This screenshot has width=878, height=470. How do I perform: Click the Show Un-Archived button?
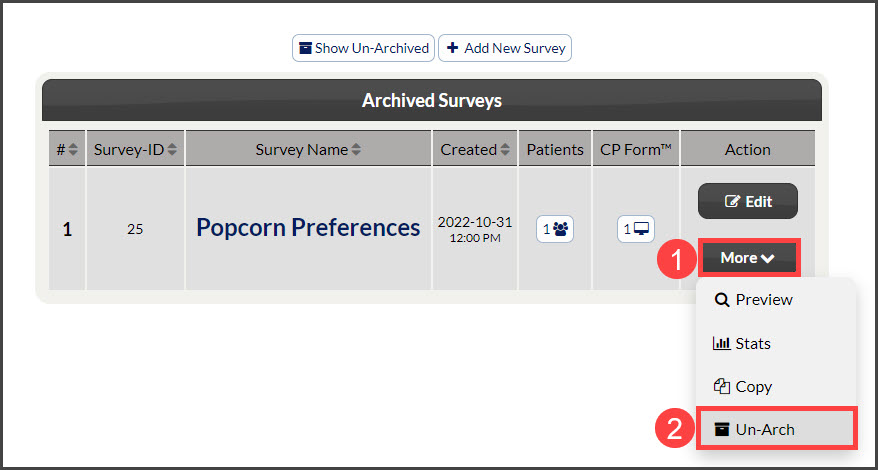[363, 48]
